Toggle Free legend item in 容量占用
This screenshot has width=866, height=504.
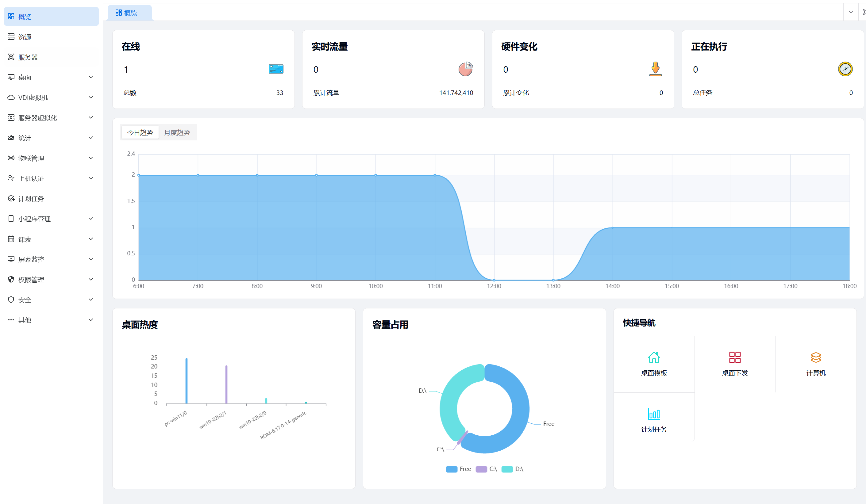(465, 469)
